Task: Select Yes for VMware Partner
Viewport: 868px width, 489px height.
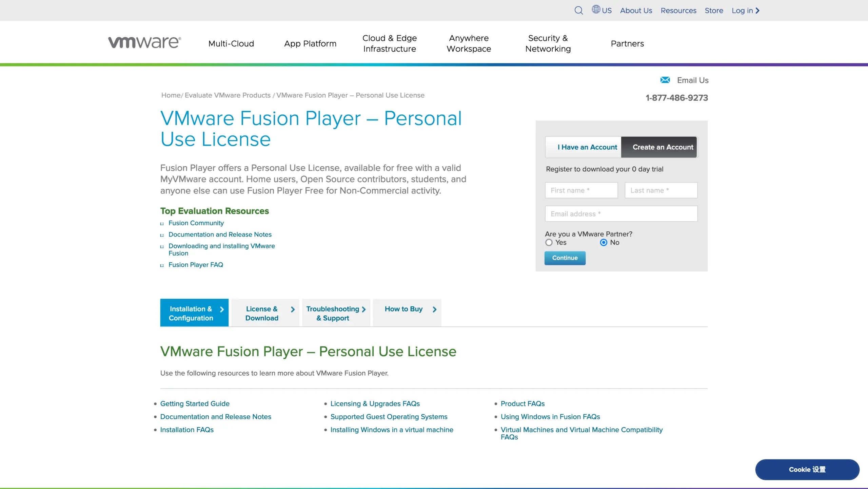Action: [549, 243]
